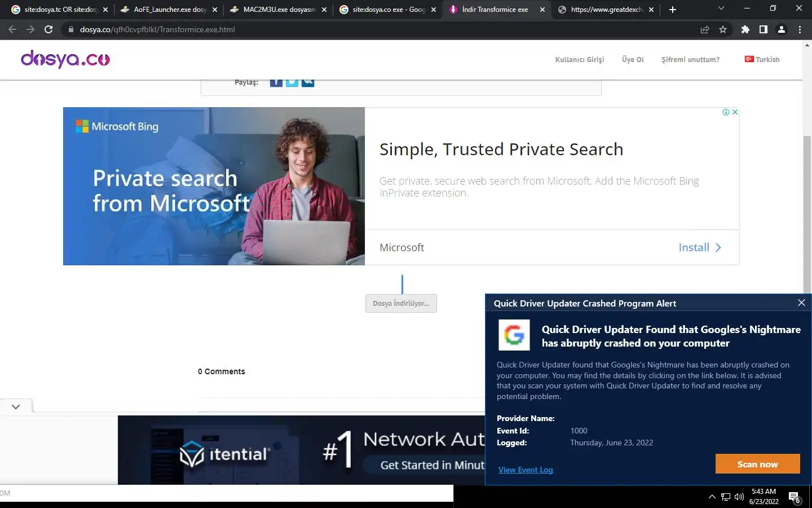
Task: View site info via the padlock icon
Action: tap(71, 29)
